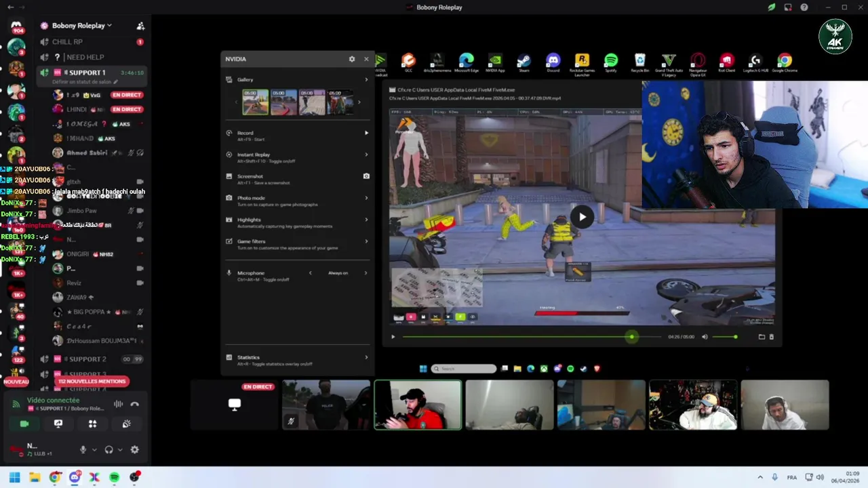Expand the Gallery section in NVIDIA overlay
The height and width of the screenshot is (488, 868).
(x=366, y=79)
